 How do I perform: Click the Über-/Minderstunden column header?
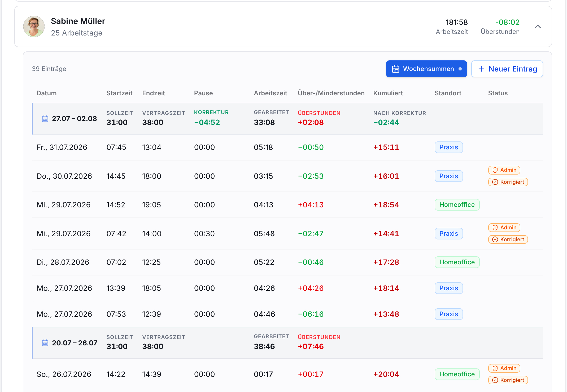click(331, 93)
